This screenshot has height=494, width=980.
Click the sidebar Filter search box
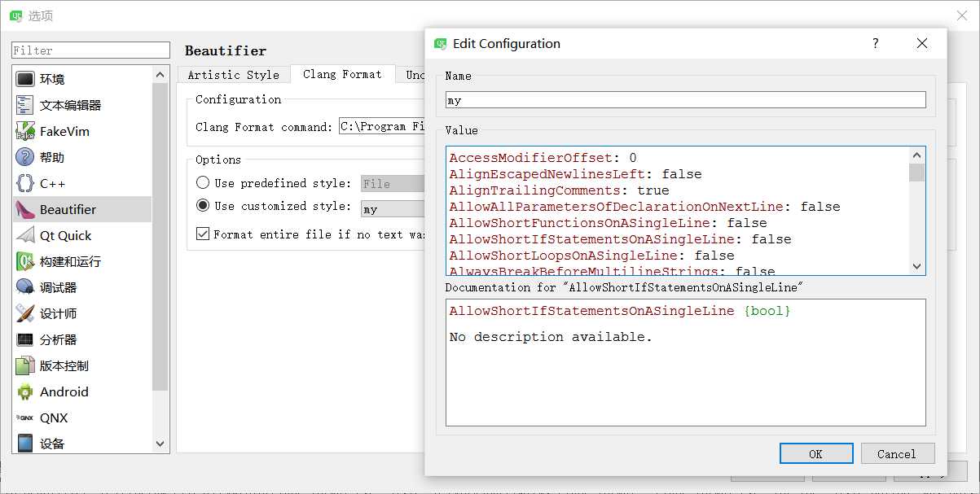(90, 50)
